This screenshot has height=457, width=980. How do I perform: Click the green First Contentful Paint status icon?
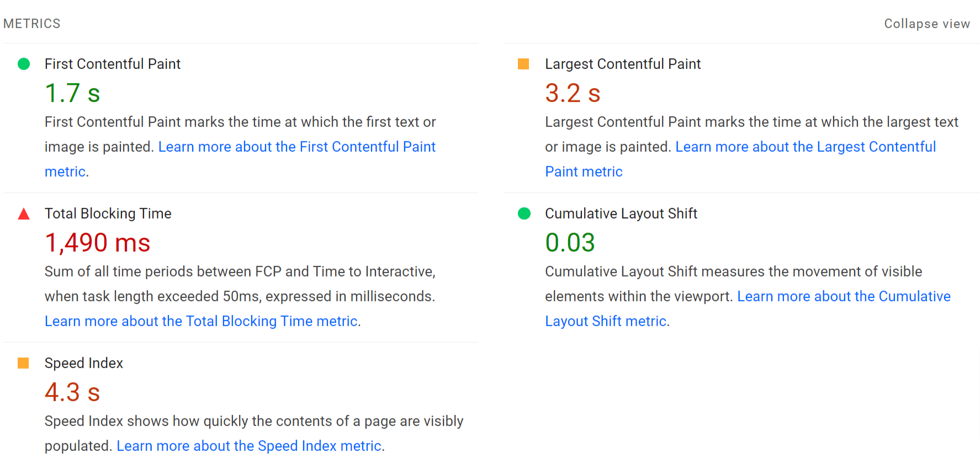tap(23, 64)
